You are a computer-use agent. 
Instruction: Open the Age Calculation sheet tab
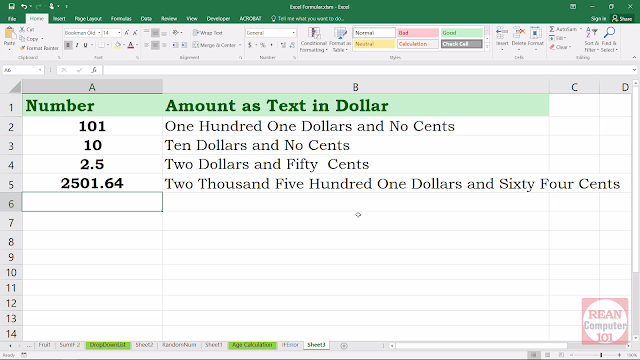click(x=252, y=345)
